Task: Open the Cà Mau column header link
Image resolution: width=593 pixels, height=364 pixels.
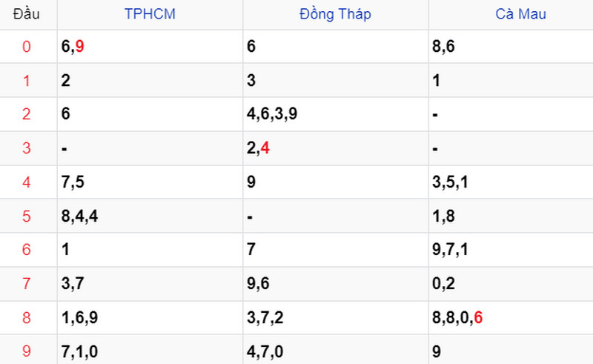Action: click(x=521, y=14)
